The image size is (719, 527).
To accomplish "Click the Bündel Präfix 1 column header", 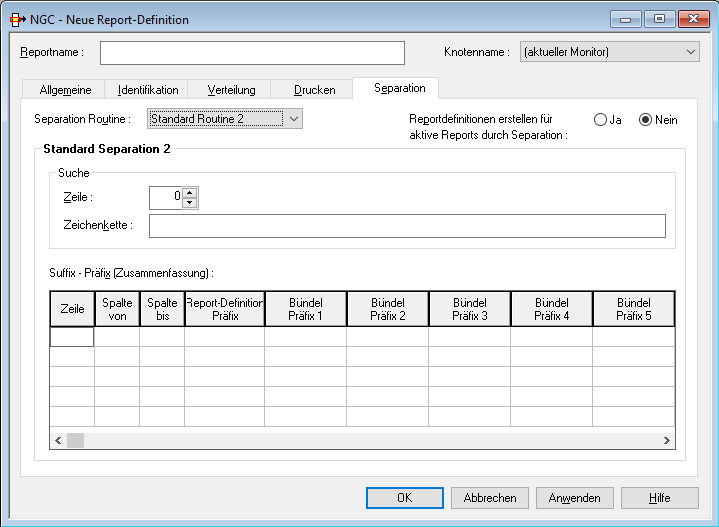I will pos(305,309).
